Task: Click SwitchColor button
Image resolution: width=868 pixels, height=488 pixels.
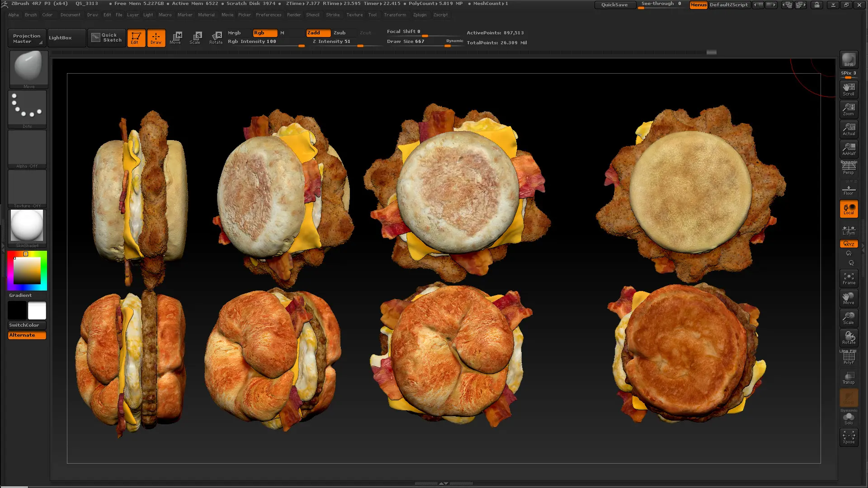Action: pyautogui.click(x=27, y=325)
